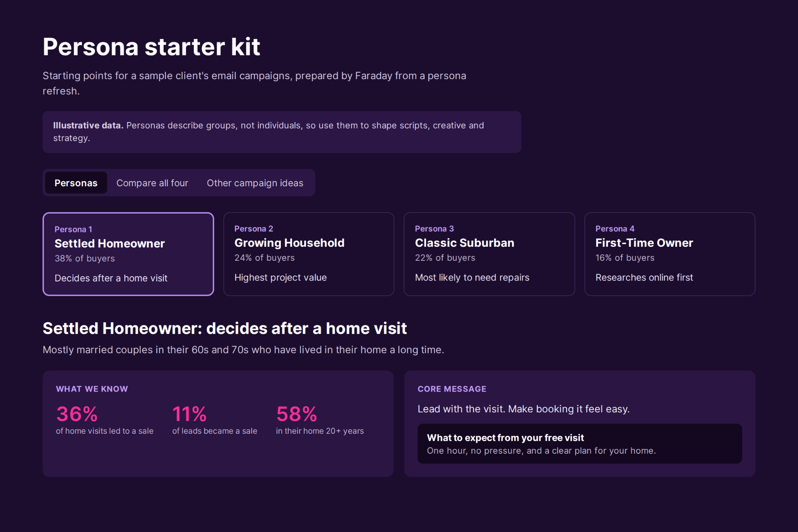
Task: Click 'Lead with the visit' message text
Action: [524, 409]
